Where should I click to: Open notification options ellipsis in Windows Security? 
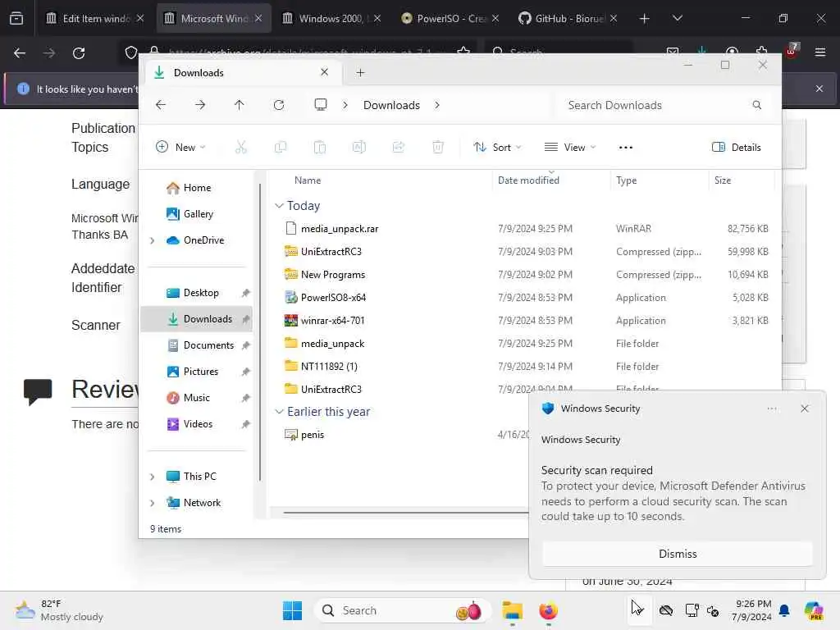pyautogui.click(x=771, y=409)
